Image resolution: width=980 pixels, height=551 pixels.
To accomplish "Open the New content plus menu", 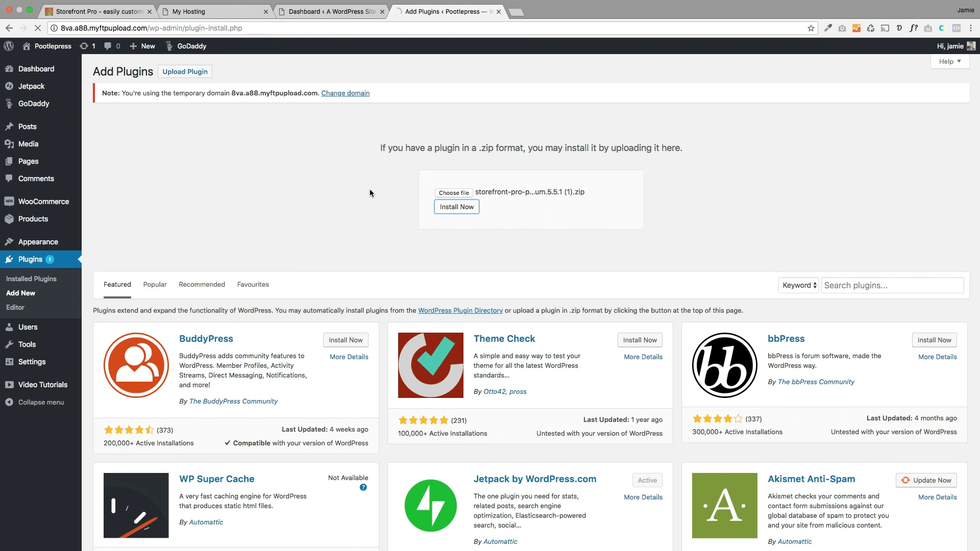I will click(142, 46).
